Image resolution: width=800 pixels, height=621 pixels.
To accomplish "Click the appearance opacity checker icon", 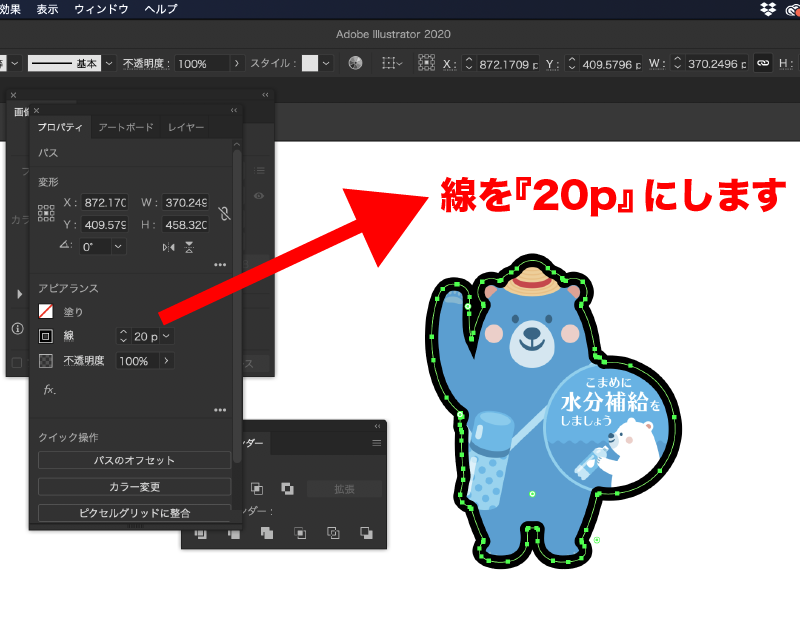I will [46, 361].
